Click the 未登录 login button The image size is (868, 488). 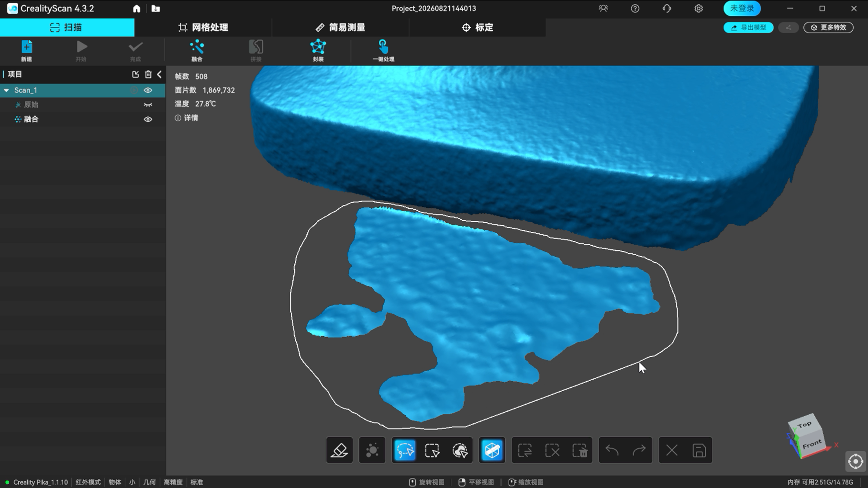pyautogui.click(x=742, y=9)
